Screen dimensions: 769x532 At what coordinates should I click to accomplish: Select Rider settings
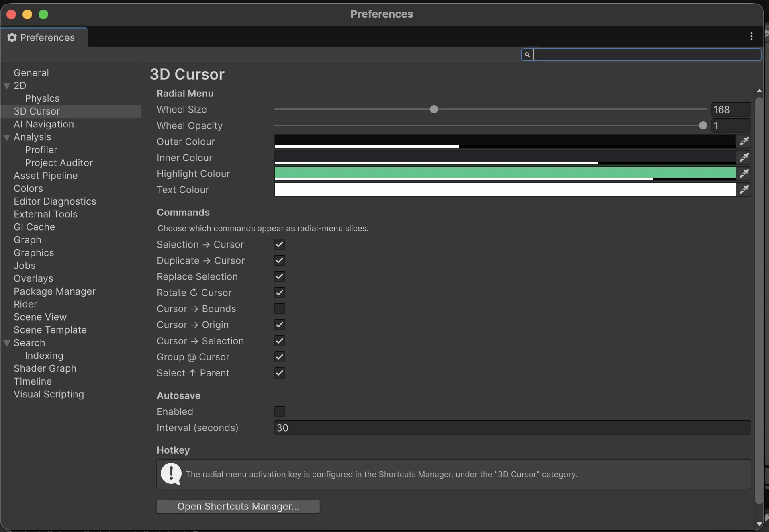click(x=25, y=304)
